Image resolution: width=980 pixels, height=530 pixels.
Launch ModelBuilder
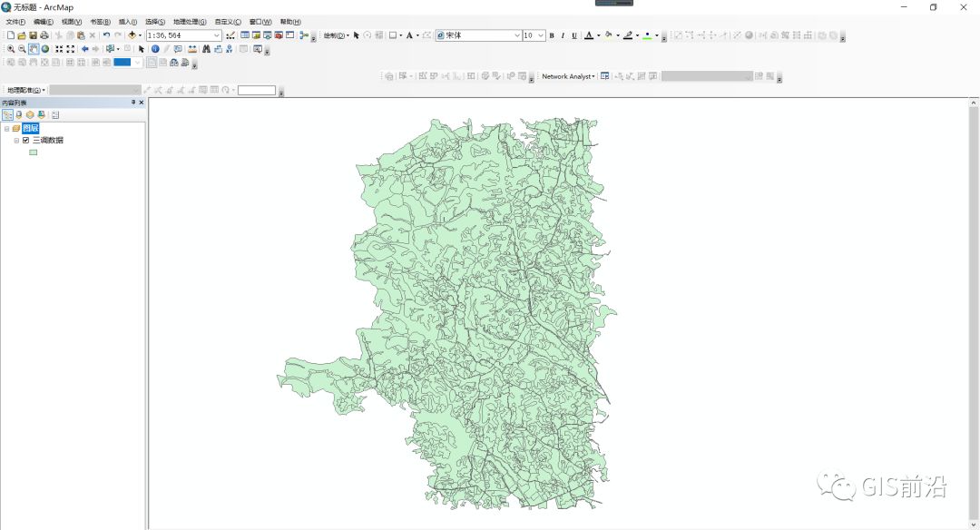pos(304,35)
